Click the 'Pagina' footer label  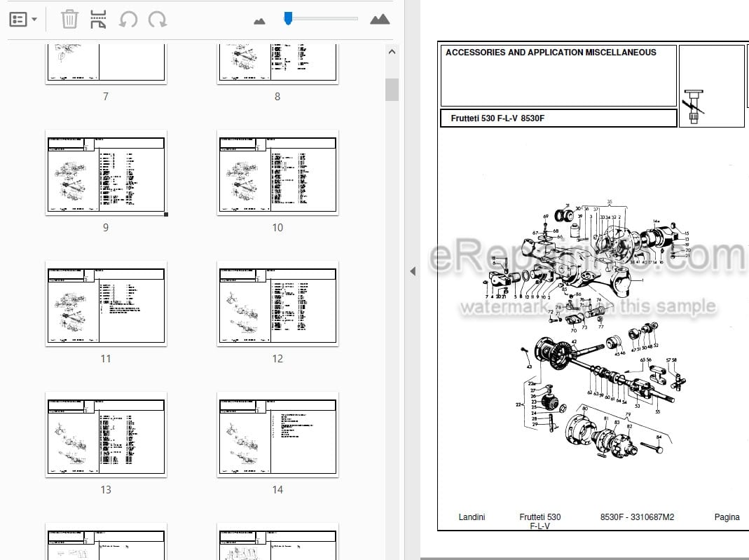727,517
